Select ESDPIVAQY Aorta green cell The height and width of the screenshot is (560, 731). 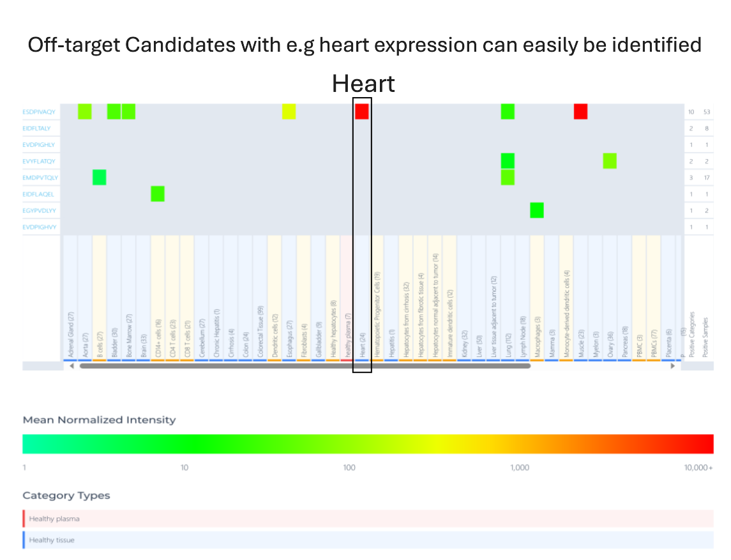84,112
